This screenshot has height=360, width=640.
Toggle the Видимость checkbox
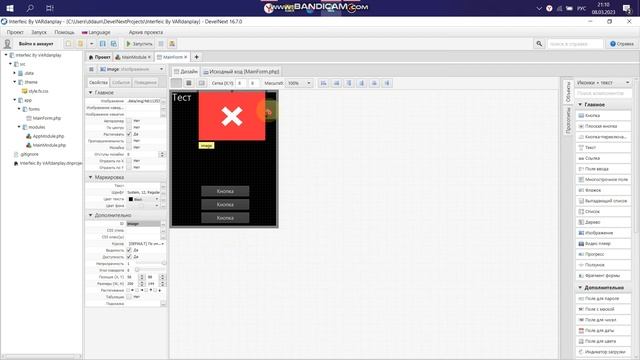pos(129,250)
